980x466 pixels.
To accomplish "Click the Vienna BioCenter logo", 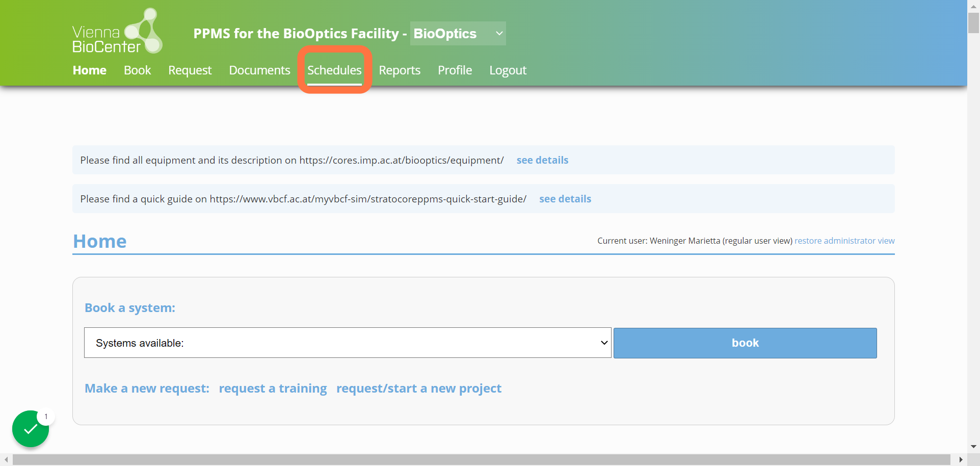I will point(117,31).
